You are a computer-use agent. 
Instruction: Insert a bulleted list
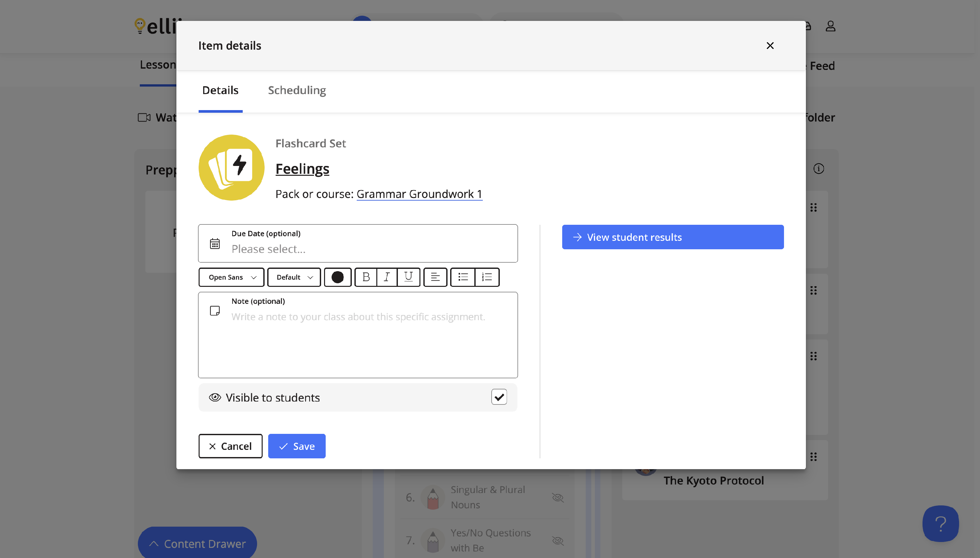click(x=463, y=277)
